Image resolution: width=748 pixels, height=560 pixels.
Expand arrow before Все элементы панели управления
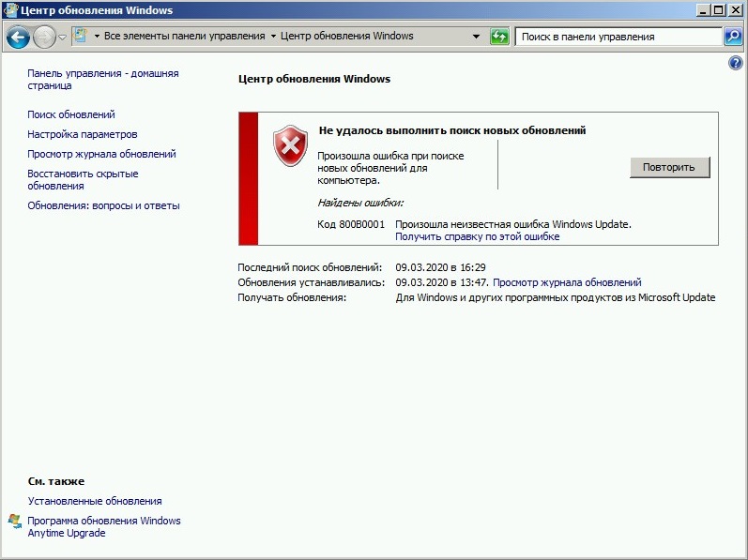pyautogui.click(x=97, y=37)
